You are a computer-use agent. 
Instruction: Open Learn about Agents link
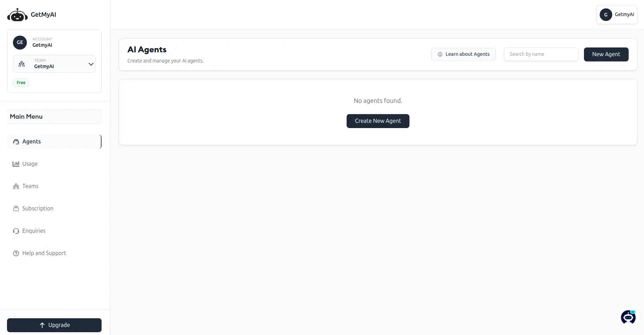point(463,54)
